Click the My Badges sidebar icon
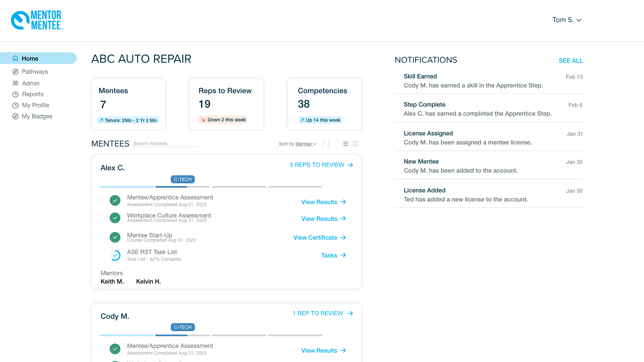The image size is (644, 362). click(x=15, y=116)
